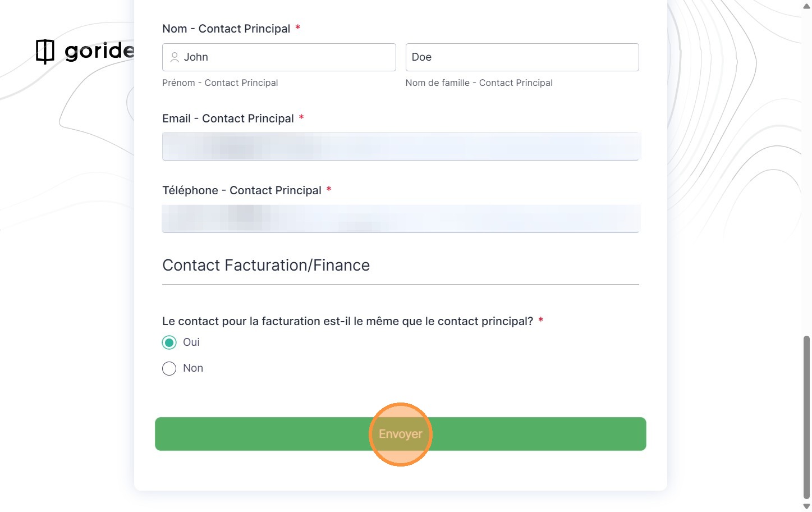This screenshot has height=512, width=812.
Task: Click the Prénom - Contact Principal sublabel
Action: 220,83
